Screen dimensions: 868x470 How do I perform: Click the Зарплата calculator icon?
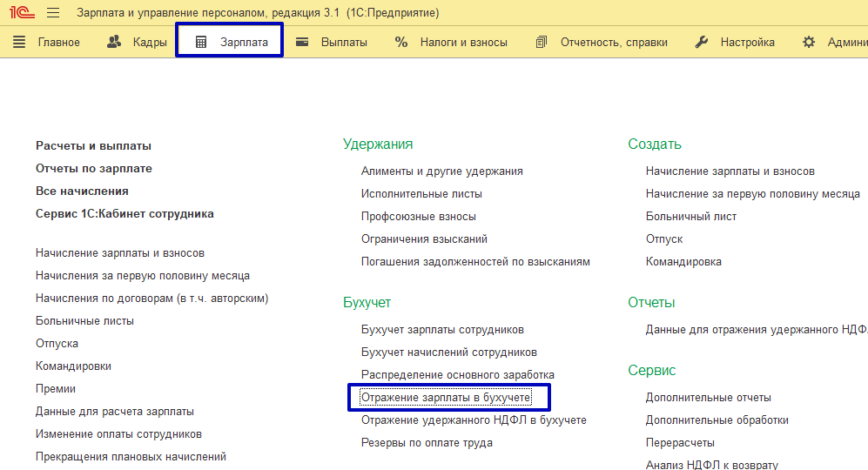pos(201,42)
